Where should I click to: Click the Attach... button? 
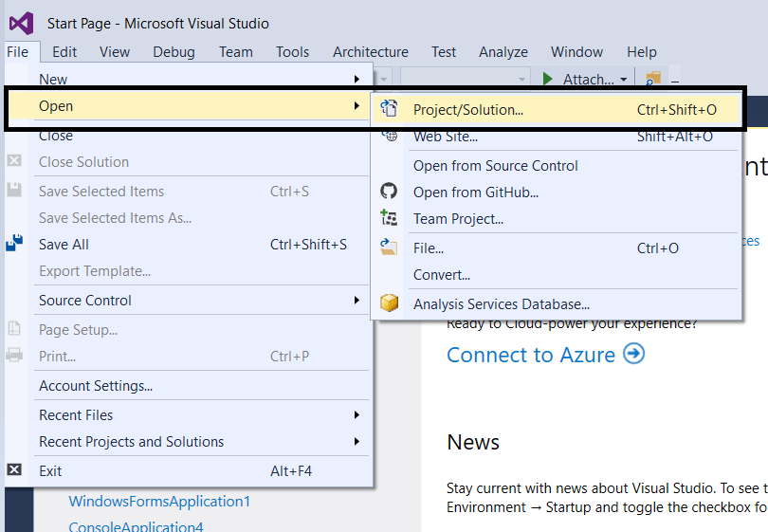click(x=586, y=79)
